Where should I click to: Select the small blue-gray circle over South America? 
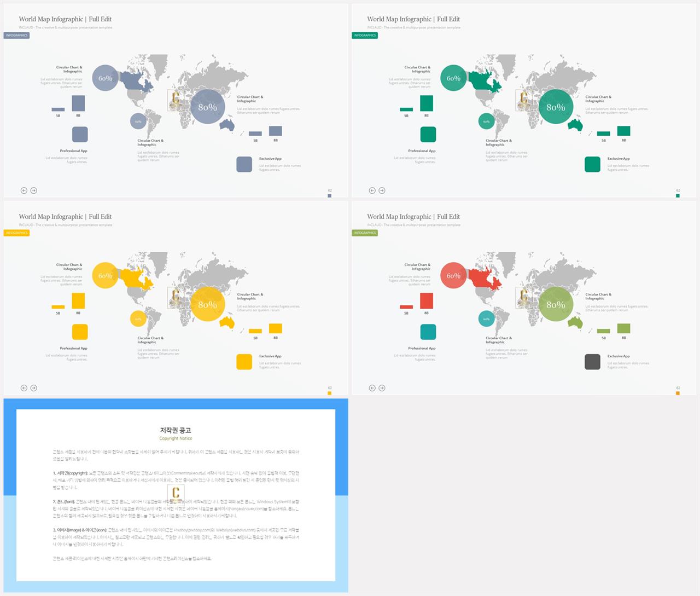[138, 121]
